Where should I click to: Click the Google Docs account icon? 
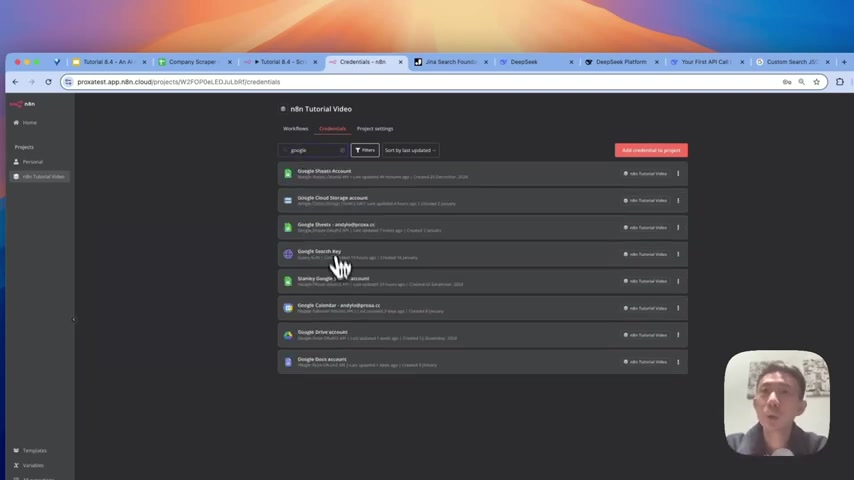(x=288, y=362)
